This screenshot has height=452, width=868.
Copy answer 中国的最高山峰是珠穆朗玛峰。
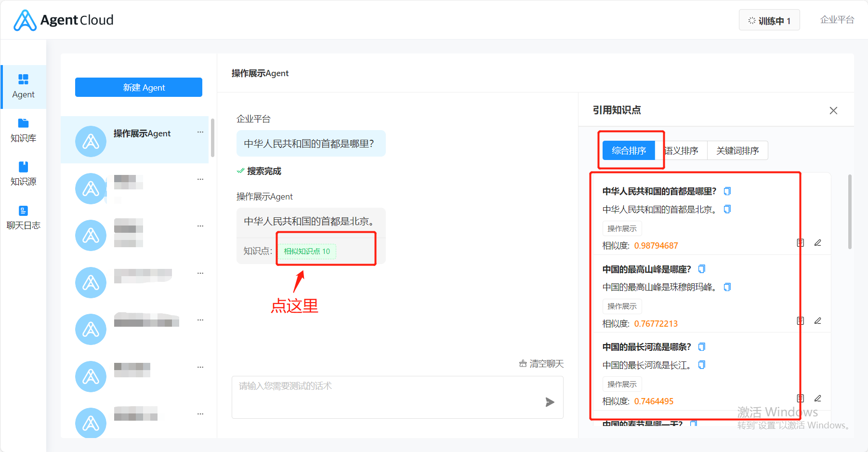(727, 287)
